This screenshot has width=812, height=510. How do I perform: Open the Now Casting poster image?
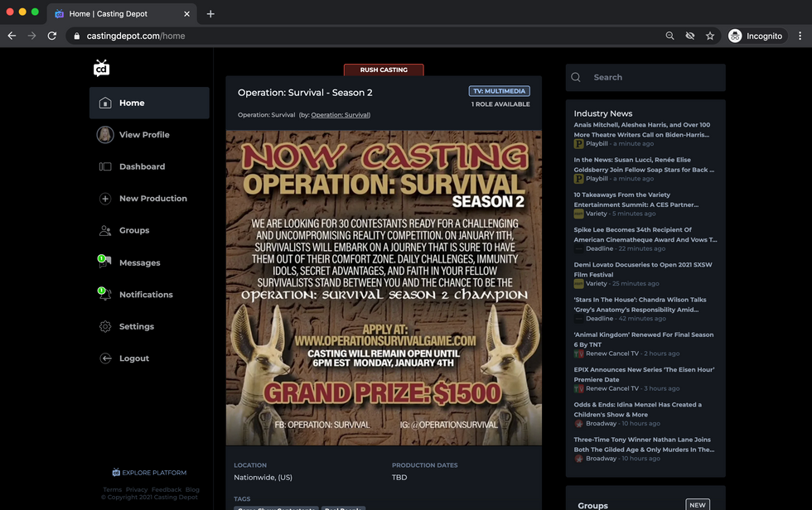click(384, 287)
